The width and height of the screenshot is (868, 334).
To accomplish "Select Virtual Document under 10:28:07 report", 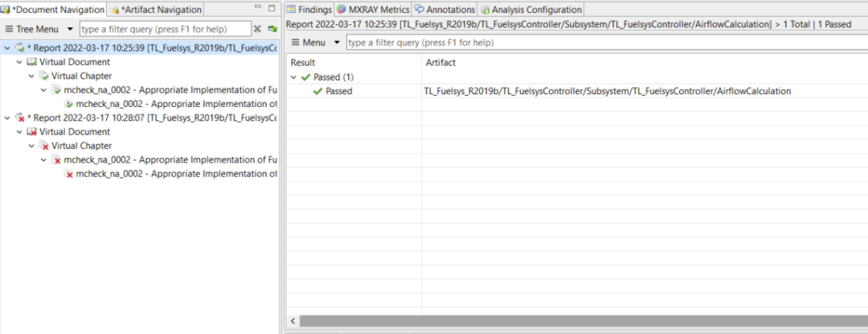I will tap(75, 132).
